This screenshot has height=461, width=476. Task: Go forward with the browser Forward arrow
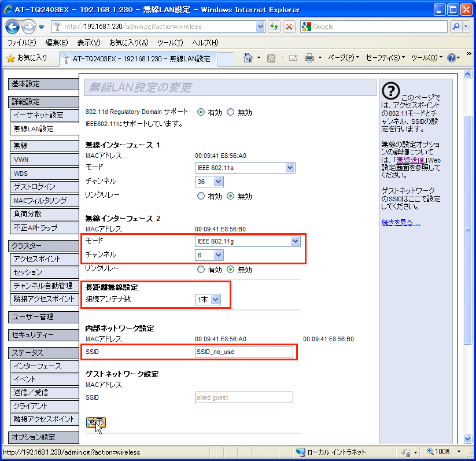28,27
